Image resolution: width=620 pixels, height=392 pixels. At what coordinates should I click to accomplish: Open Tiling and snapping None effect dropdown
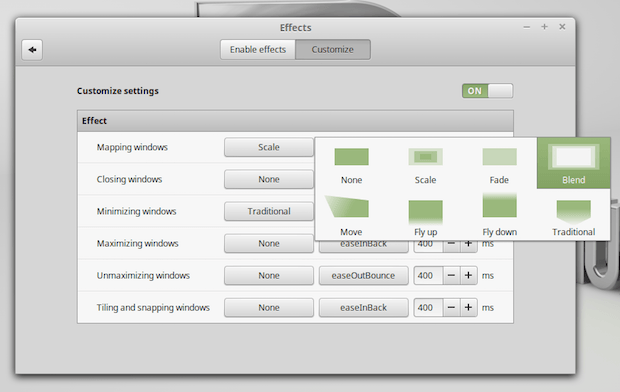pos(269,307)
